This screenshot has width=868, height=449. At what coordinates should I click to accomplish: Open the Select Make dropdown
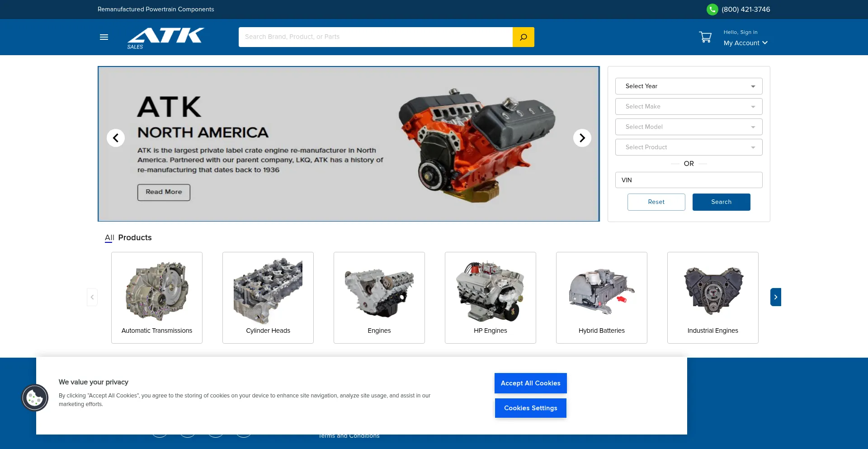(x=689, y=107)
